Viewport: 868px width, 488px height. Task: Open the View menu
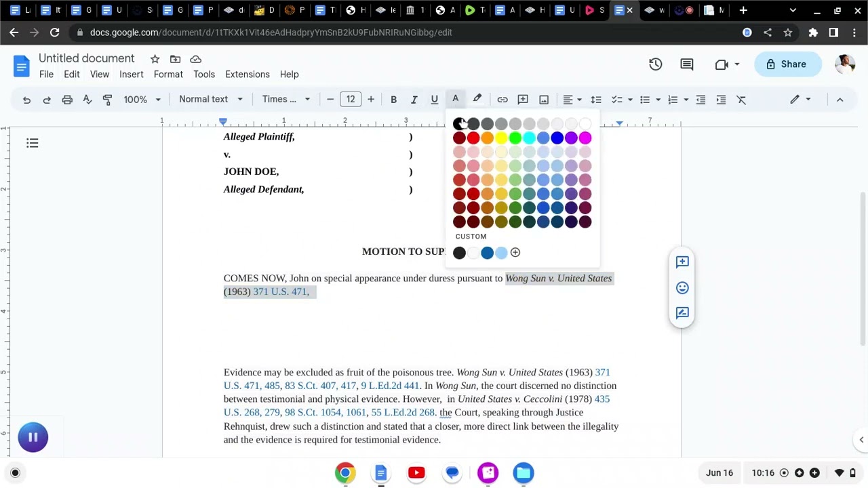(100, 75)
